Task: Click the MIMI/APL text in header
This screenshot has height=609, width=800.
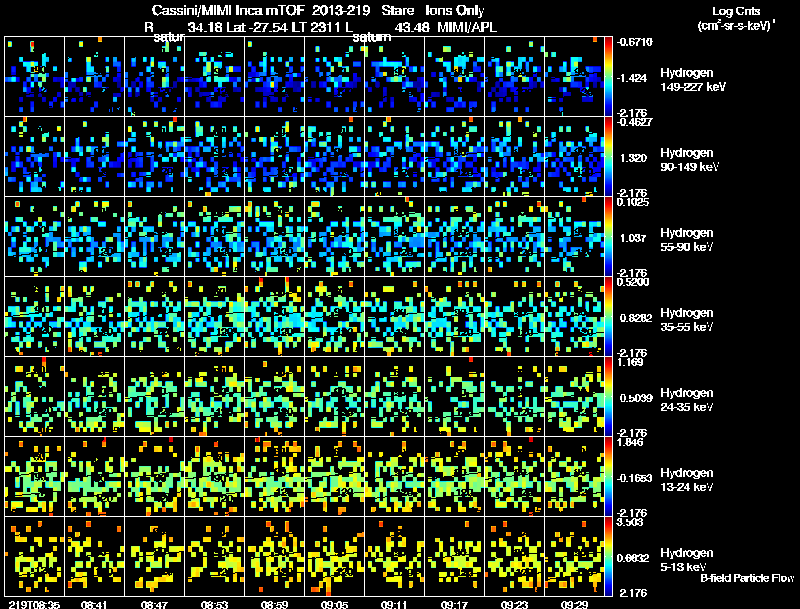Action: pyautogui.click(x=467, y=28)
